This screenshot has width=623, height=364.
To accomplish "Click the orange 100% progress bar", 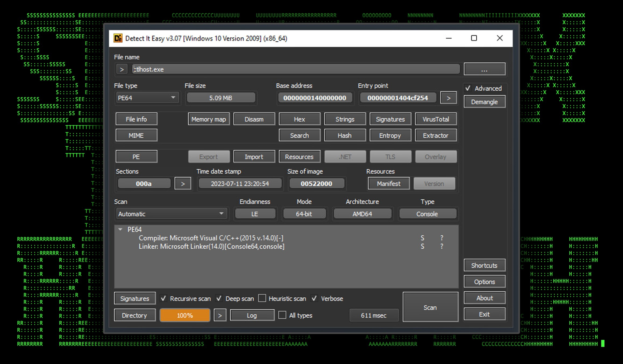I will [x=185, y=315].
